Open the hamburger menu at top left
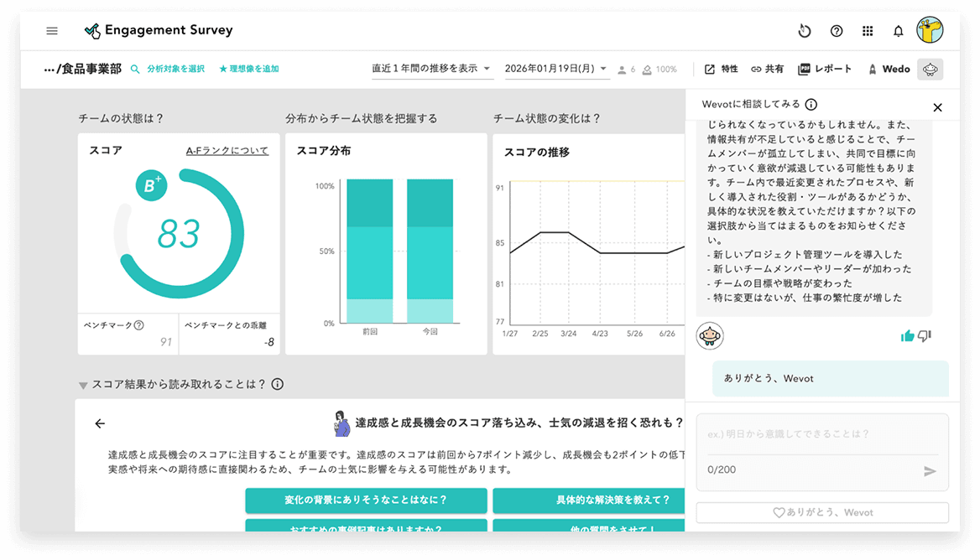This screenshot has width=980, height=560. point(51,30)
